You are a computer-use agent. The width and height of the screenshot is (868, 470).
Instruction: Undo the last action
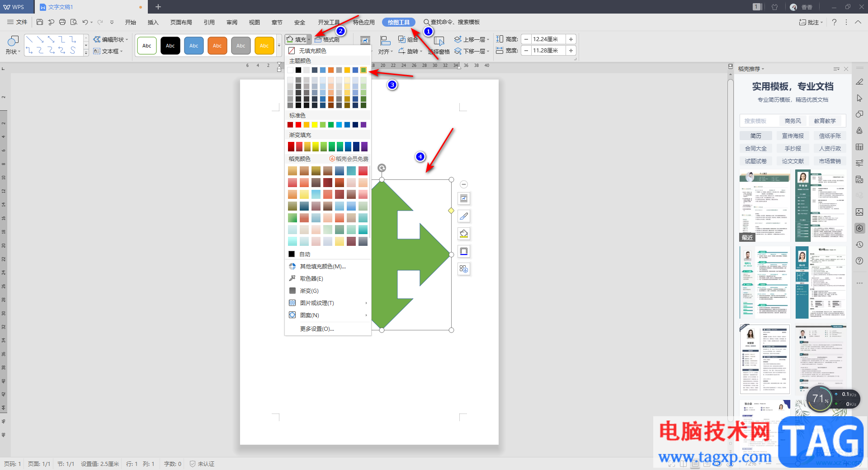pyautogui.click(x=85, y=22)
